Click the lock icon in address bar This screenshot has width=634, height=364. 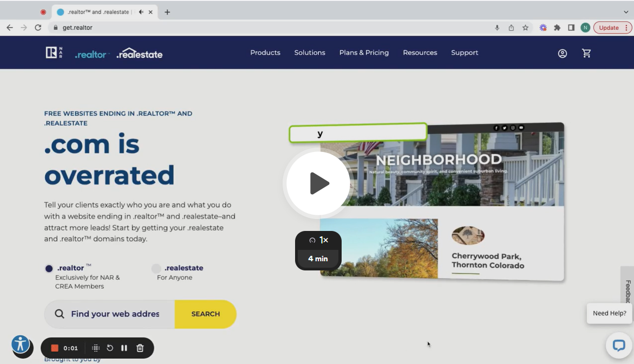pos(55,28)
